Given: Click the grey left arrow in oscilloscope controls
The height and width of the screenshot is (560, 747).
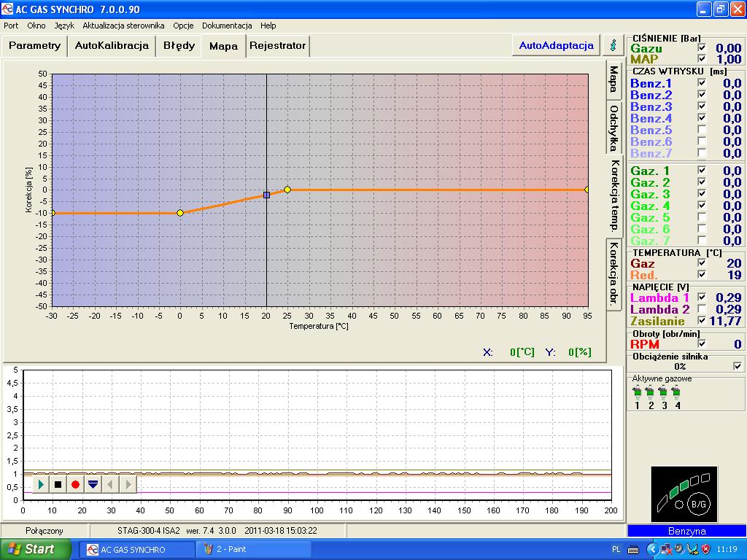Looking at the screenshot, I should 110,485.
